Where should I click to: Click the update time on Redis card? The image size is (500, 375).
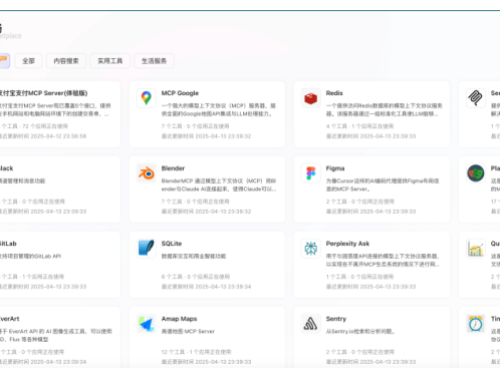coord(371,136)
